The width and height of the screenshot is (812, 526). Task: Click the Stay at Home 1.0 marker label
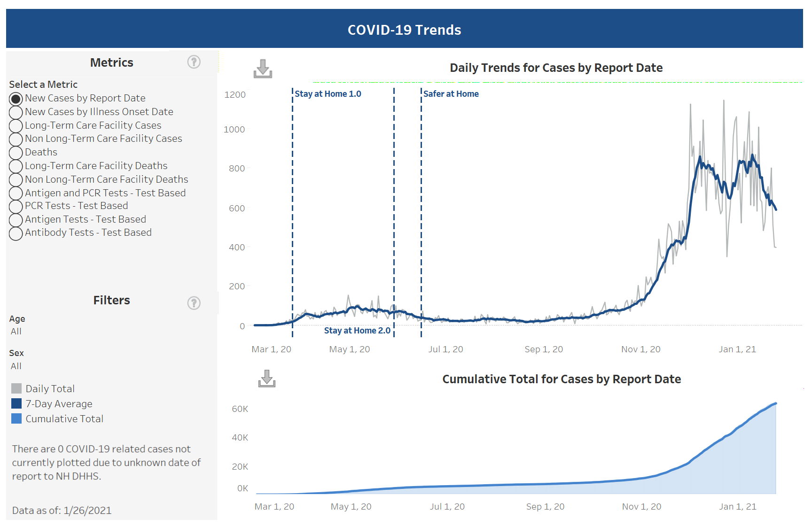[328, 94]
